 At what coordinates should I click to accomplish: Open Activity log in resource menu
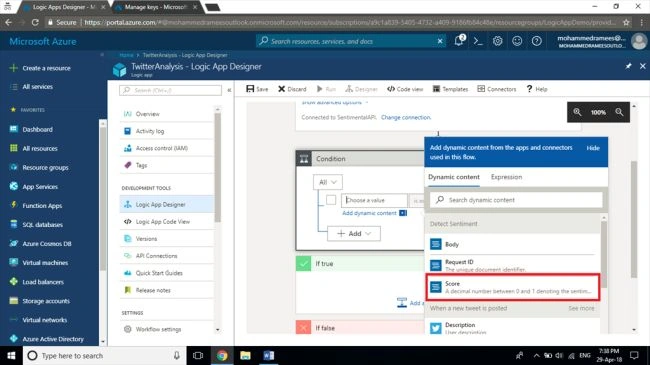click(150, 131)
